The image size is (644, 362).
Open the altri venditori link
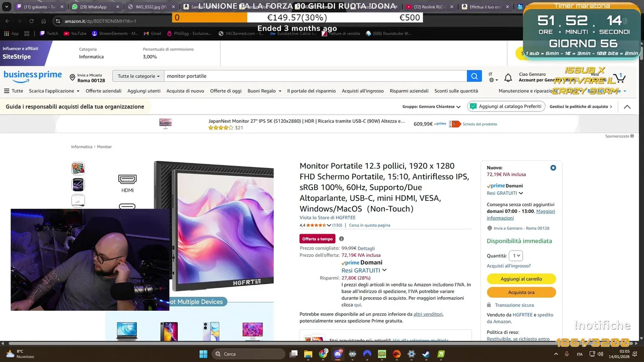coord(428,314)
